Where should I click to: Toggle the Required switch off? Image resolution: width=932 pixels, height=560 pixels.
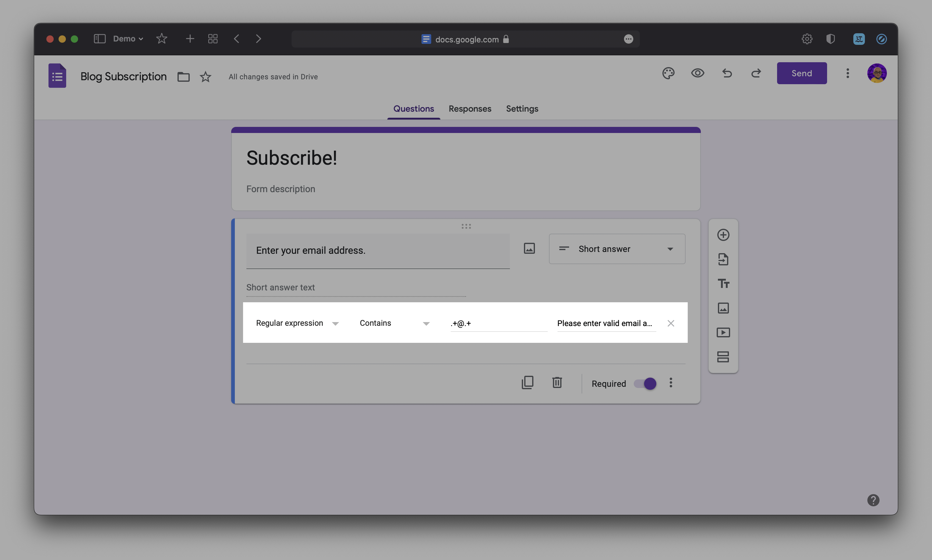point(645,384)
